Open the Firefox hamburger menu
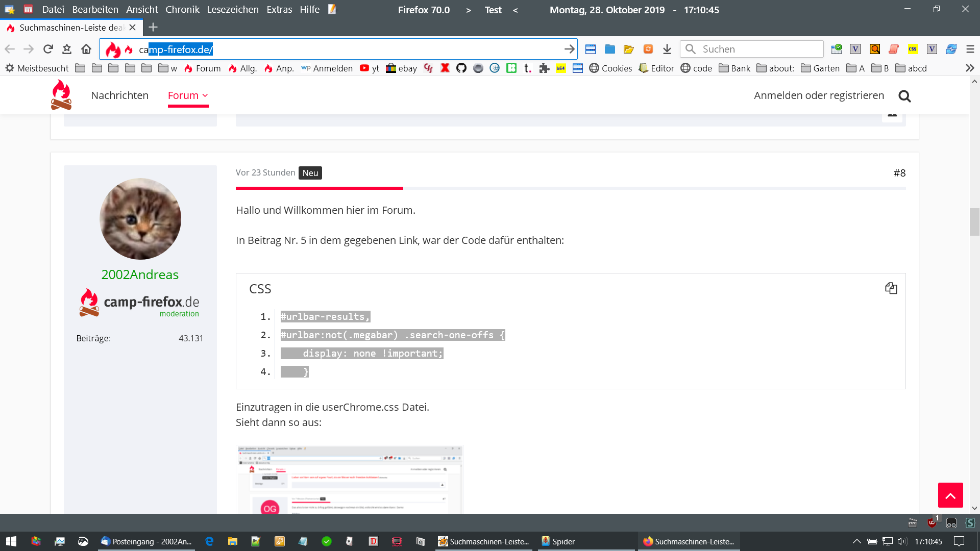The height and width of the screenshot is (551, 980). coord(970,49)
